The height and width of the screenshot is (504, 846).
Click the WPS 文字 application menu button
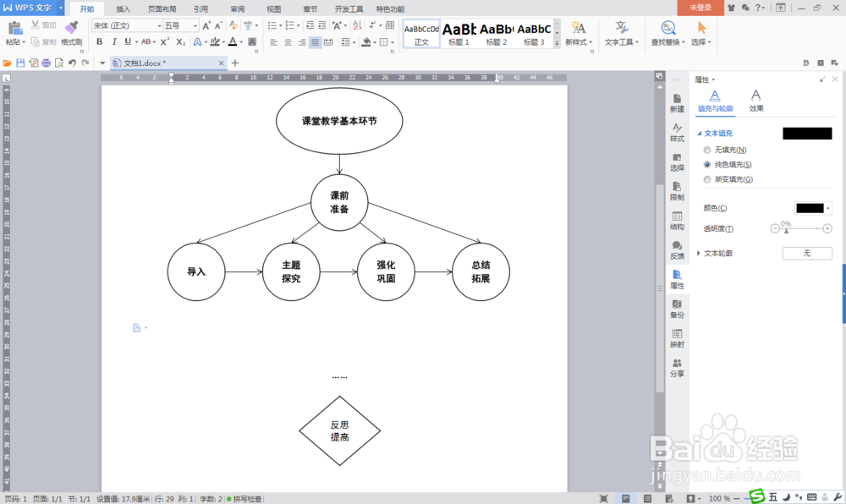pyautogui.click(x=32, y=8)
